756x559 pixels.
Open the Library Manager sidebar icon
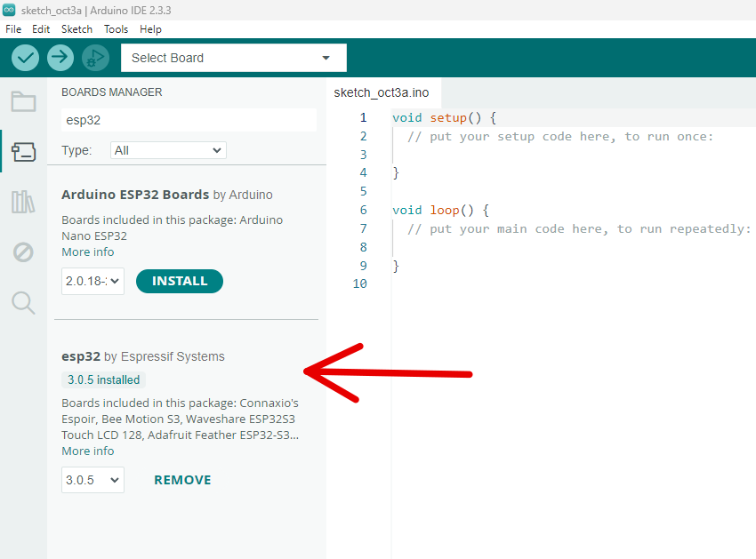(23, 202)
